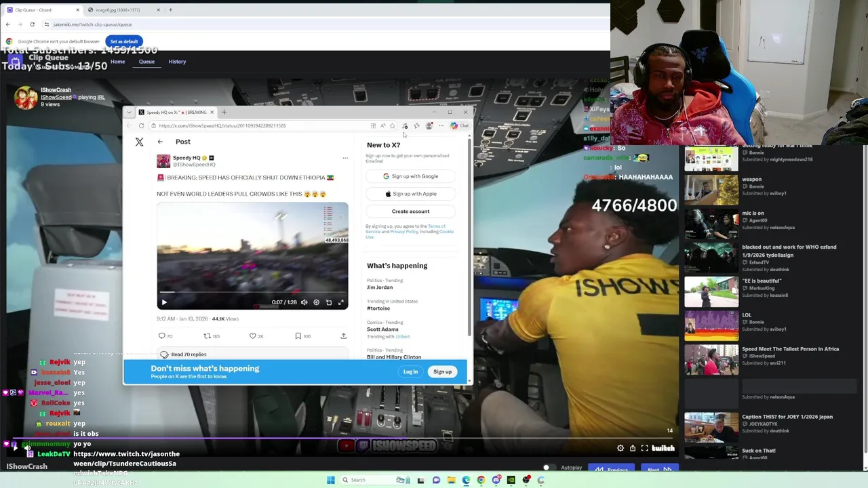Bookmark the post showing 106
868x488 pixels.
(x=298, y=335)
